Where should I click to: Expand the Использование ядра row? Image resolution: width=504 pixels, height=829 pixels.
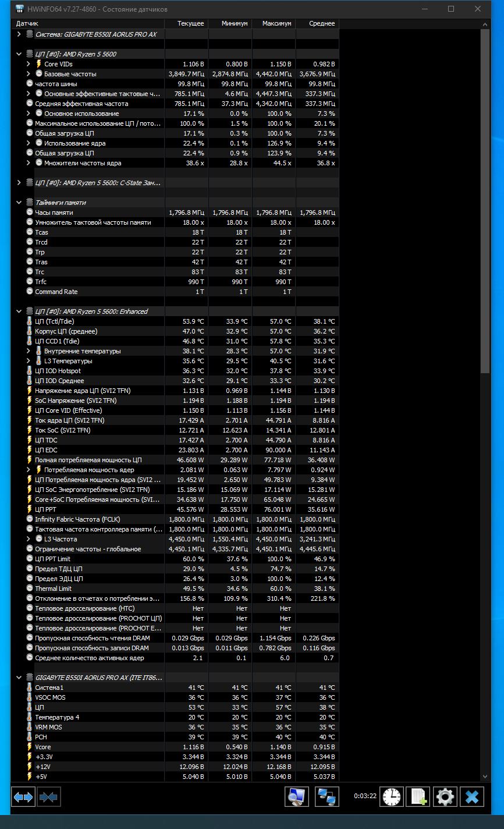pyautogui.click(x=29, y=143)
